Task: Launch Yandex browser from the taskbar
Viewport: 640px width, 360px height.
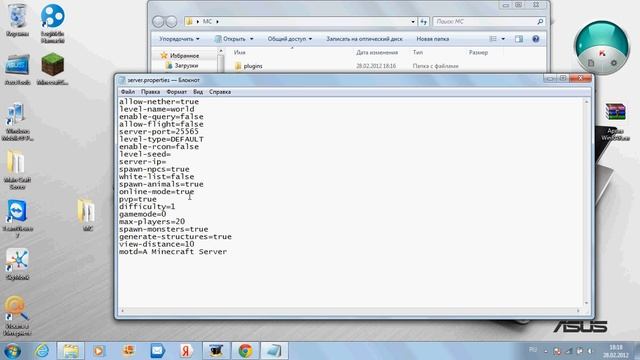Action: tap(186, 351)
